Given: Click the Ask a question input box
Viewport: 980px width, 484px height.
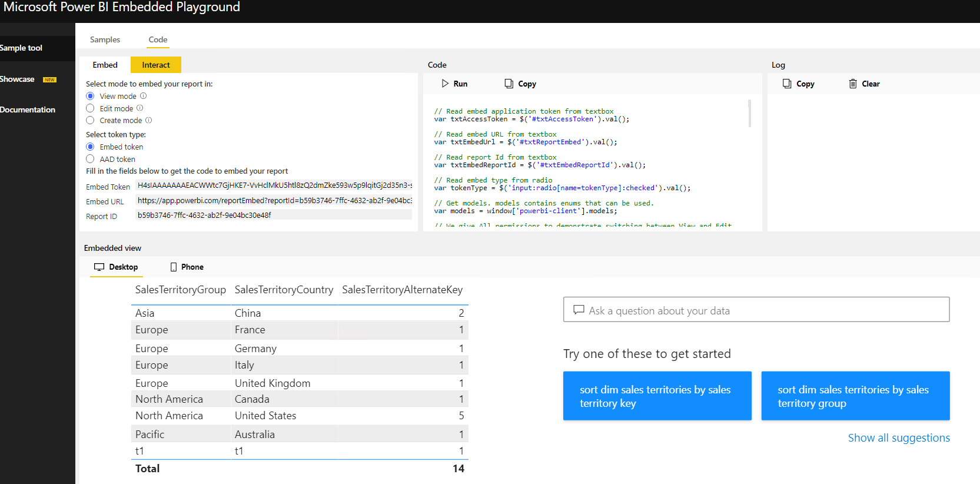Looking at the screenshot, I should [x=756, y=310].
